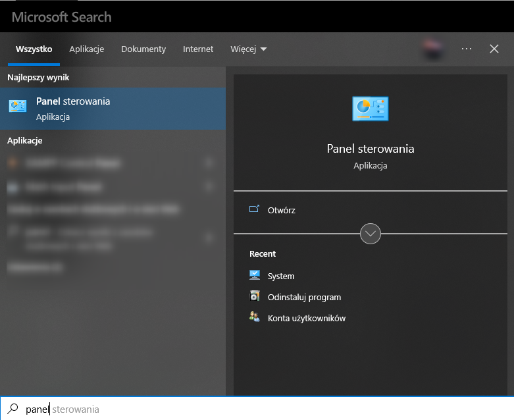
Task: Open the Dokumenty tab
Action: [143, 49]
